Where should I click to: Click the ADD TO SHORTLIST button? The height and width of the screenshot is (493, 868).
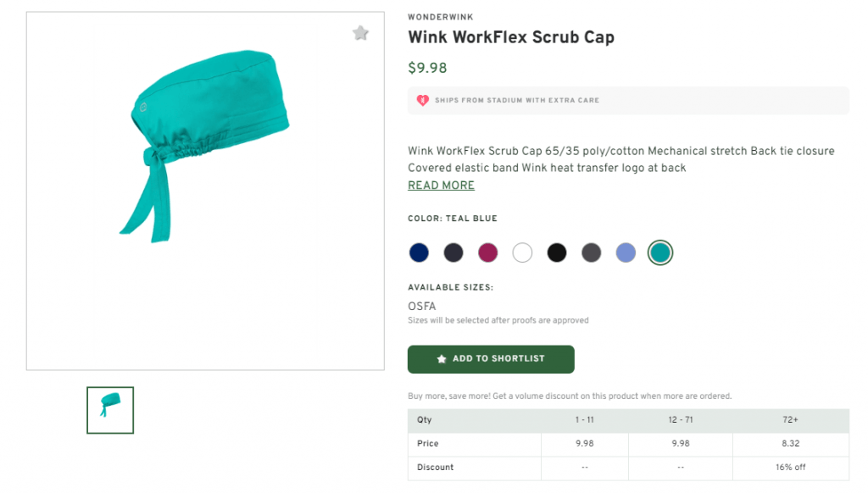tap(491, 359)
